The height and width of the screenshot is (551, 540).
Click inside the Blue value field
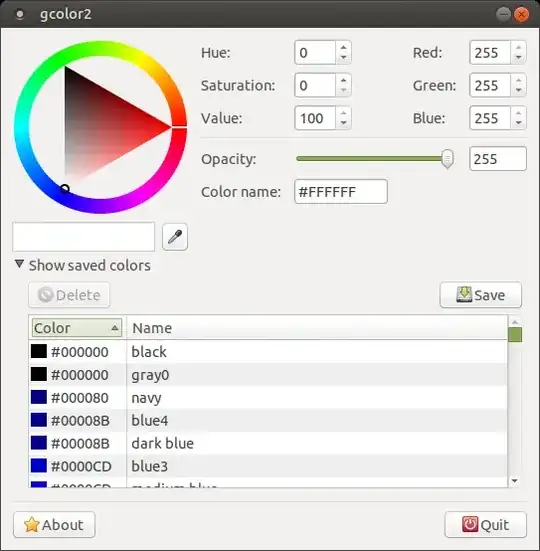490,118
